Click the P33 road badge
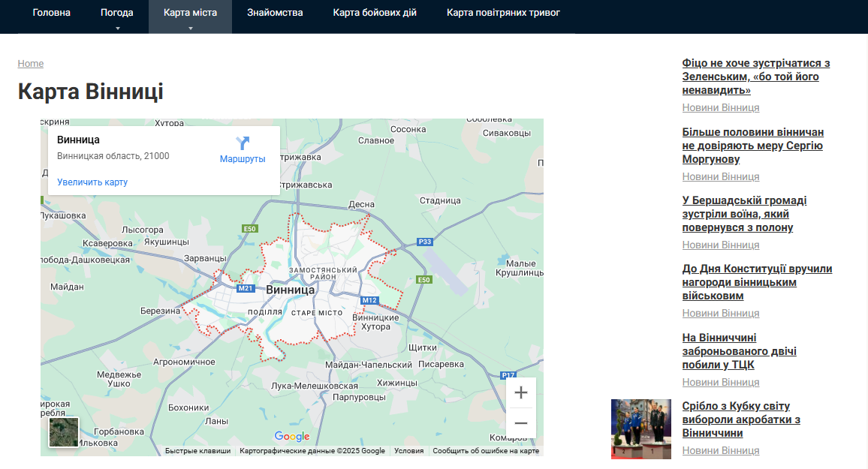The height and width of the screenshot is (469, 868). click(424, 242)
